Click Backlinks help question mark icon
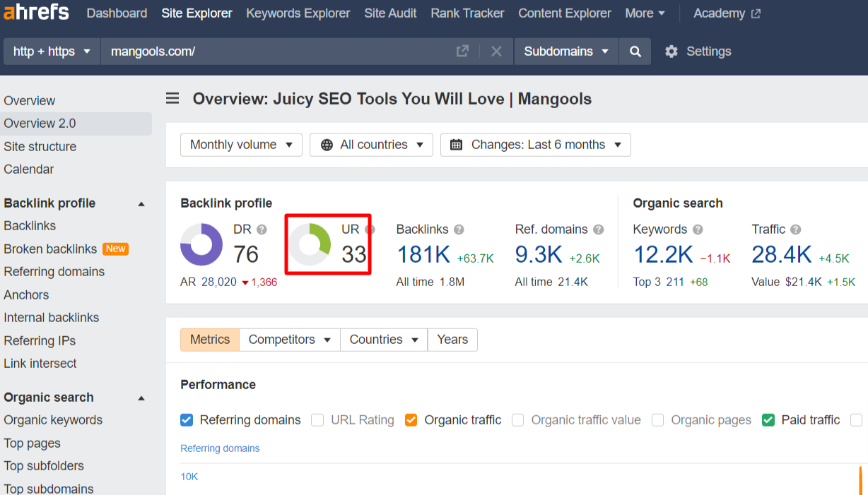Viewport: 868px width, 495px height. pyautogui.click(x=459, y=229)
